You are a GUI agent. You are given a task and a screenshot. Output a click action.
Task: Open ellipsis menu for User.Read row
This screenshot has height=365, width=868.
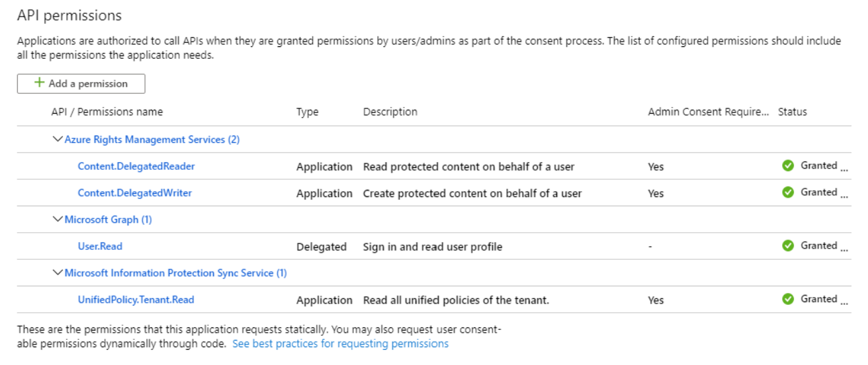(x=844, y=249)
